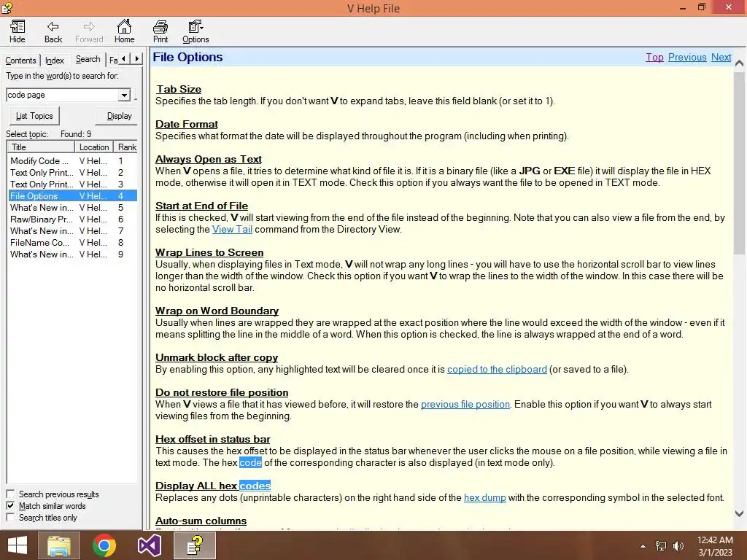The image size is (747, 560).
Task: Click 'Hex offset in status bar' heading
Action: pyautogui.click(x=212, y=439)
